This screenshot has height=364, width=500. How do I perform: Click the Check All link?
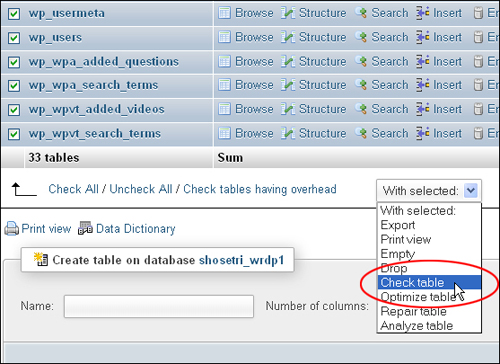73,189
